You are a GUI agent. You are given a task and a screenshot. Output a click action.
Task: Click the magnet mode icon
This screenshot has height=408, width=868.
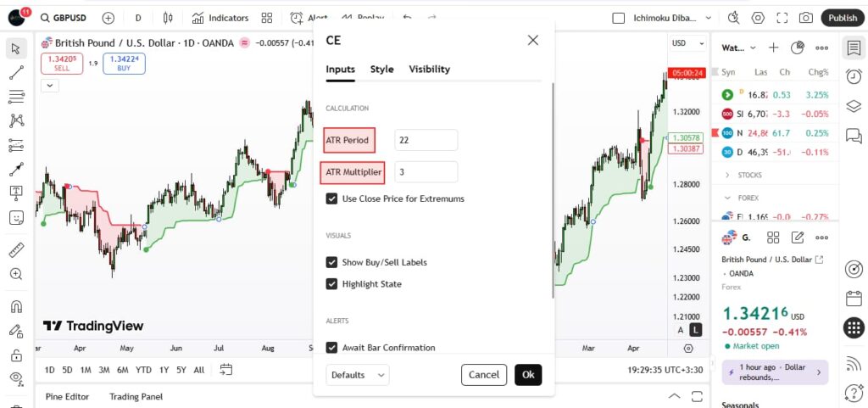(x=16, y=306)
